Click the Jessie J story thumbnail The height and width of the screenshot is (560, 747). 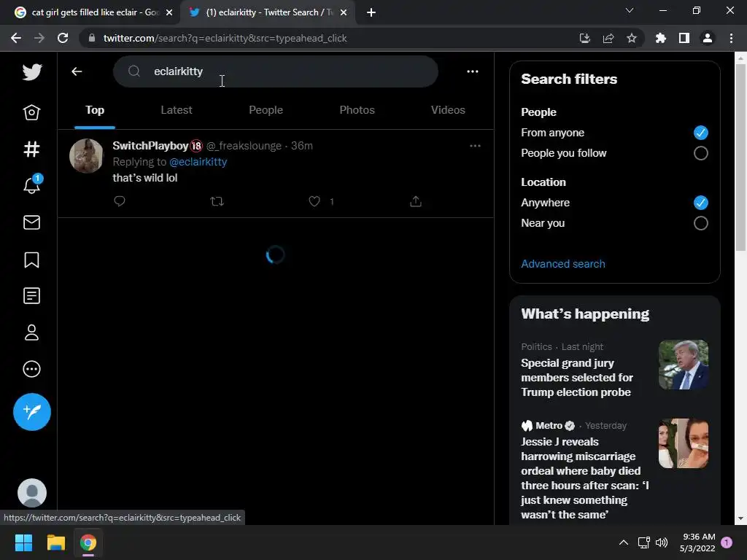(683, 443)
